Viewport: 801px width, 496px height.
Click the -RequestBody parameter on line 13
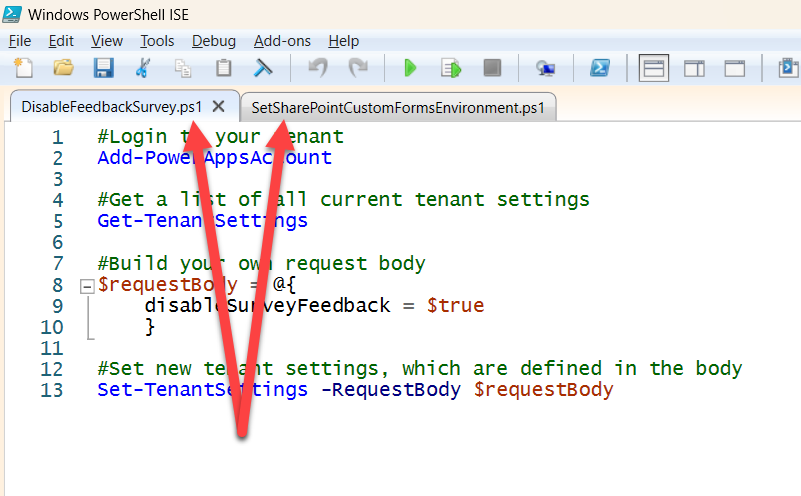(390, 390)
